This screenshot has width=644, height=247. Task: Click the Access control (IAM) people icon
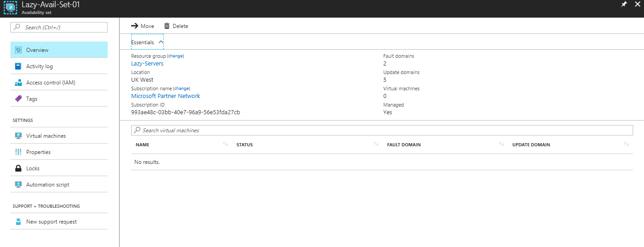click(18, 83)
